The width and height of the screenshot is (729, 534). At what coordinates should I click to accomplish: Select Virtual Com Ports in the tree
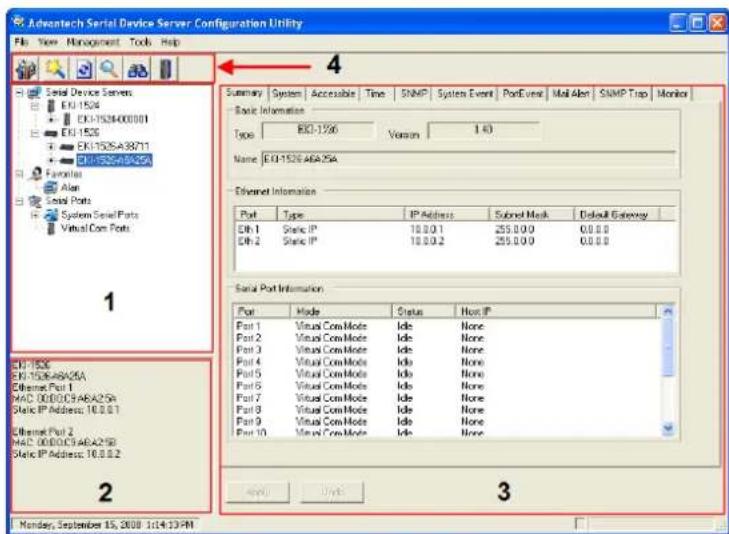[95, 228]
